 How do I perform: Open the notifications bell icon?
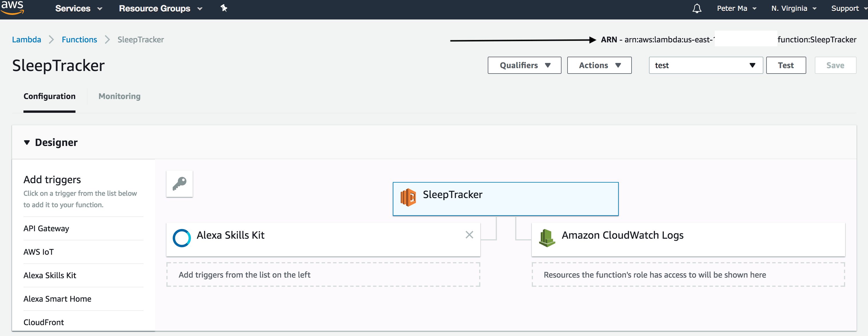click(x=697, y=8)
